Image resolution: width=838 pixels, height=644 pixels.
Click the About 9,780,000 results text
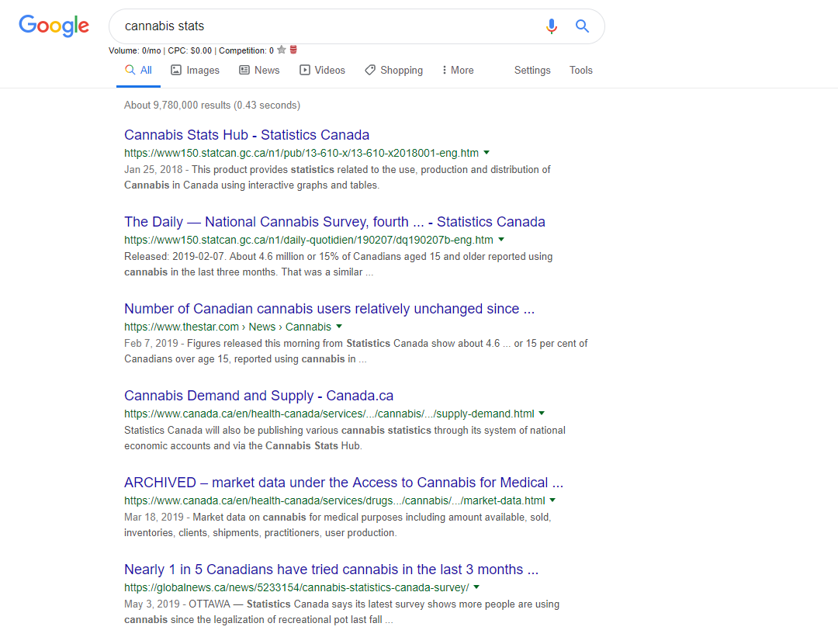pos(212,106)
